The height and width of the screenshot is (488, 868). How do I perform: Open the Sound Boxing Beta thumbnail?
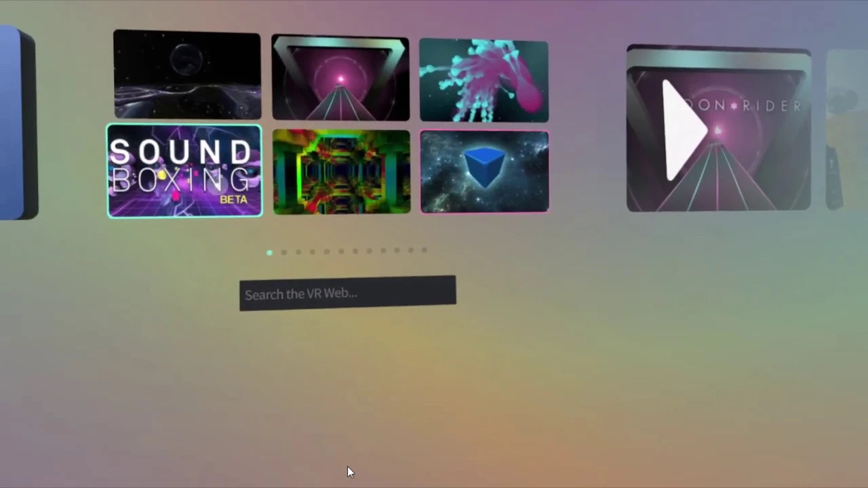(x=184, y=171)
